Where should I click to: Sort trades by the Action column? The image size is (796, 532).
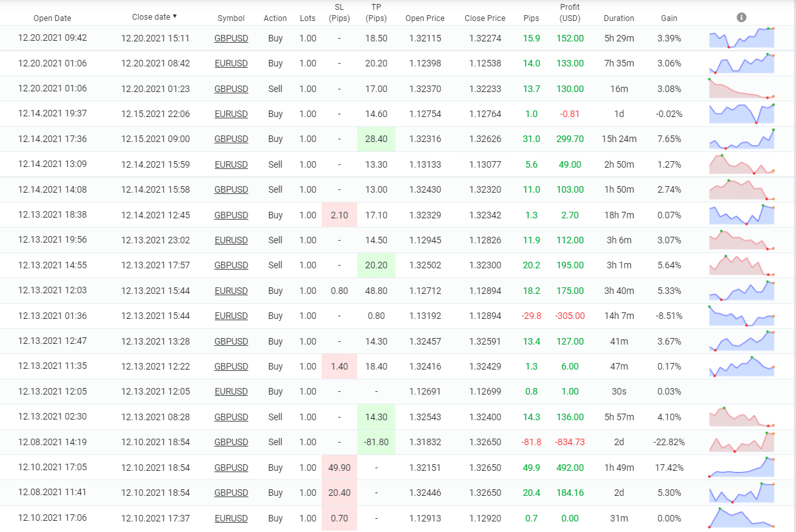pos(275,18)
